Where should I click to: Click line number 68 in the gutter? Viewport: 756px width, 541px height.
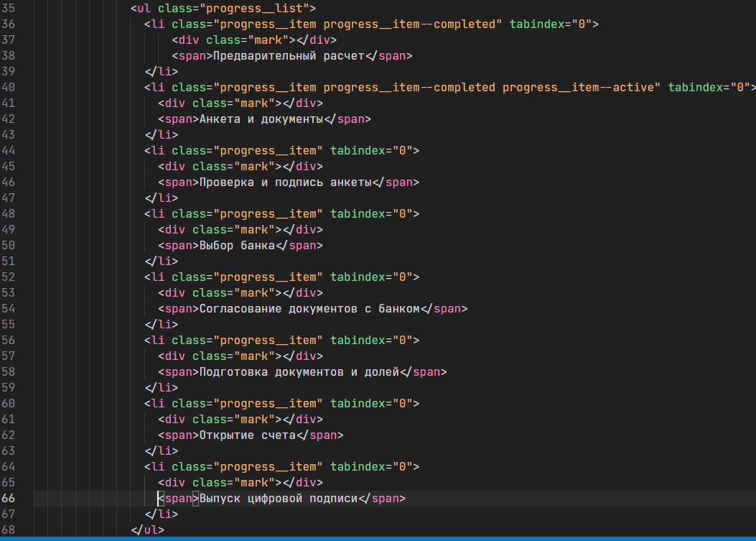pyautogui.click(x=8, y=530)
